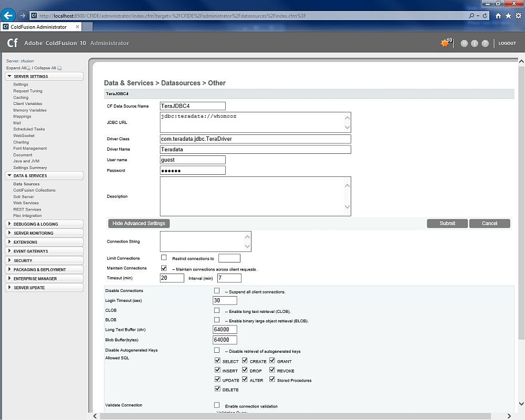Collapse the Server Settings section
Image resolution: width=525 pixels, height=420 pixels.
44,76
